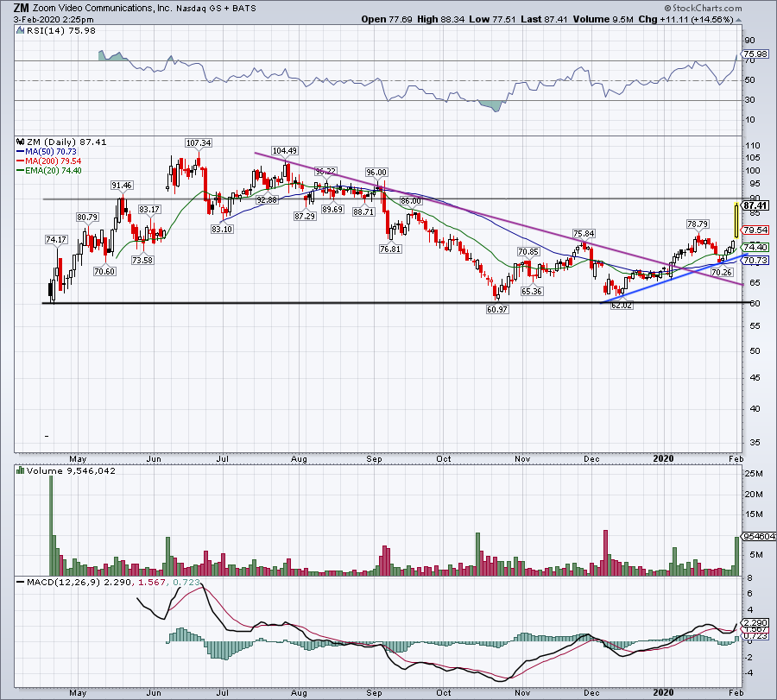Click the MACD line icon beside MACD(12,26,9)

pos(21,582)
